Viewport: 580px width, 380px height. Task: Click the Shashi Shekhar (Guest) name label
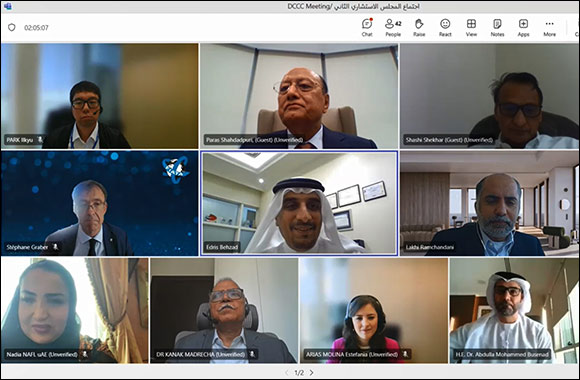click(x=449, y=140)
